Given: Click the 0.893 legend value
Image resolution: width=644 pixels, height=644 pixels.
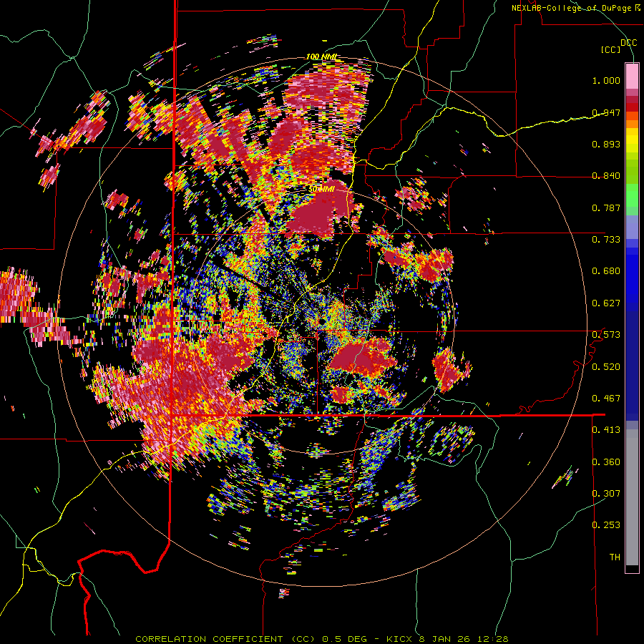Looking at the screenshot, I should pos(606,144).
